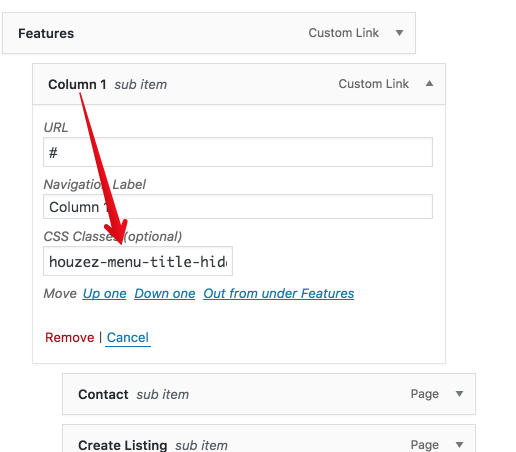Remove the Column 1 menu item
The width and height of the screenshot is (516, 452).
pos(70,338)
